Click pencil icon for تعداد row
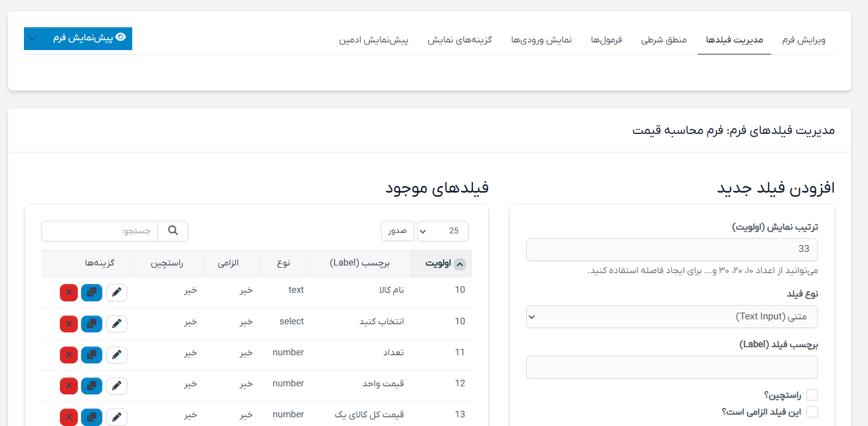 116,355
